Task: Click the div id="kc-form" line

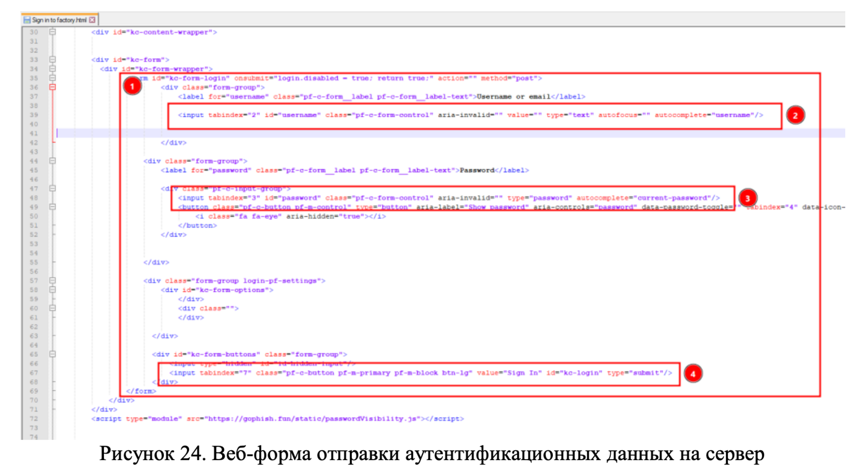Action: (x=130, y=59)
